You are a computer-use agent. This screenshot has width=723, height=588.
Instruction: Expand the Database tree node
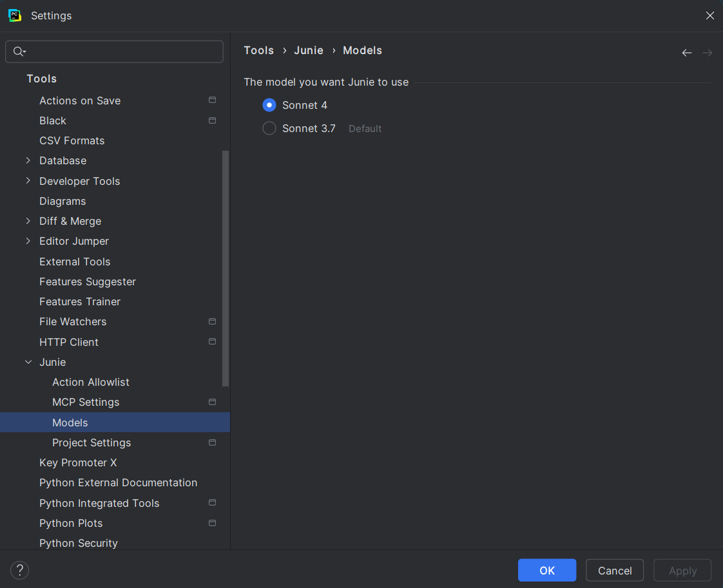pyautogui.click(x=28, y=160)
